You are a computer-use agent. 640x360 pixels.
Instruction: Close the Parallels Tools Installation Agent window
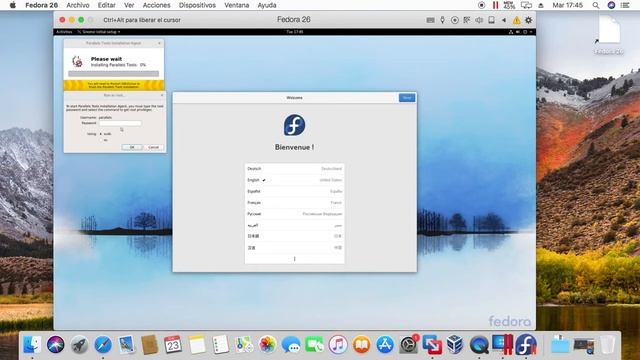pyautogui.click(x=159, y=43)
